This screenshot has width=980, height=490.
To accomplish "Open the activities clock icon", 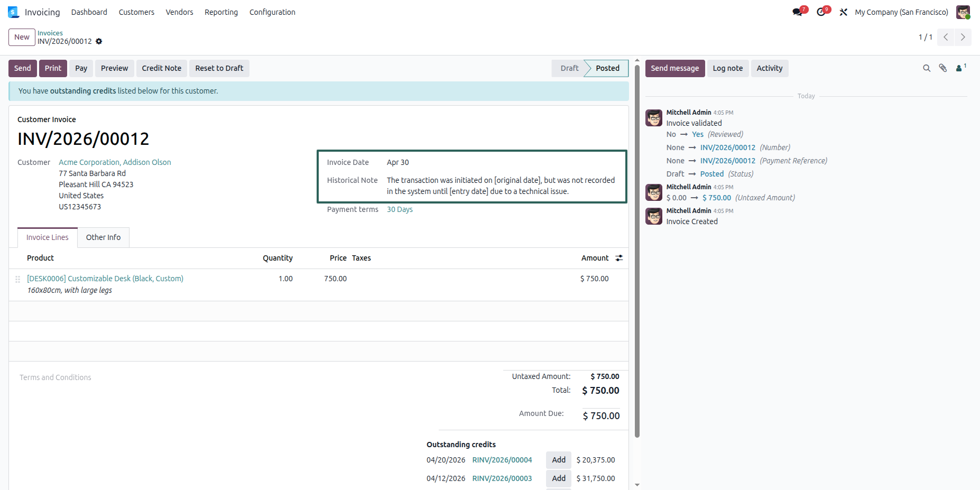I will click(821, 12).
